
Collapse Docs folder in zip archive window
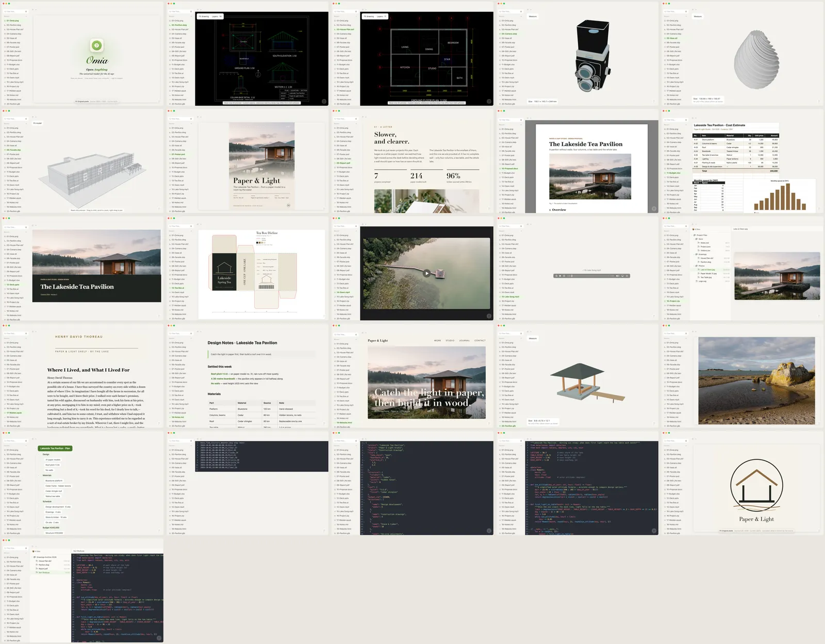coord(694,239)
